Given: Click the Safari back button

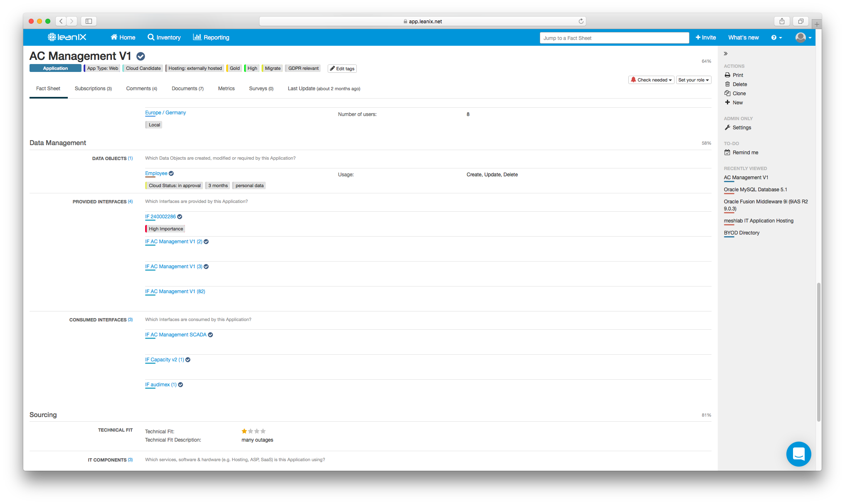Looking at the screenshot, I should click(61, 21).
